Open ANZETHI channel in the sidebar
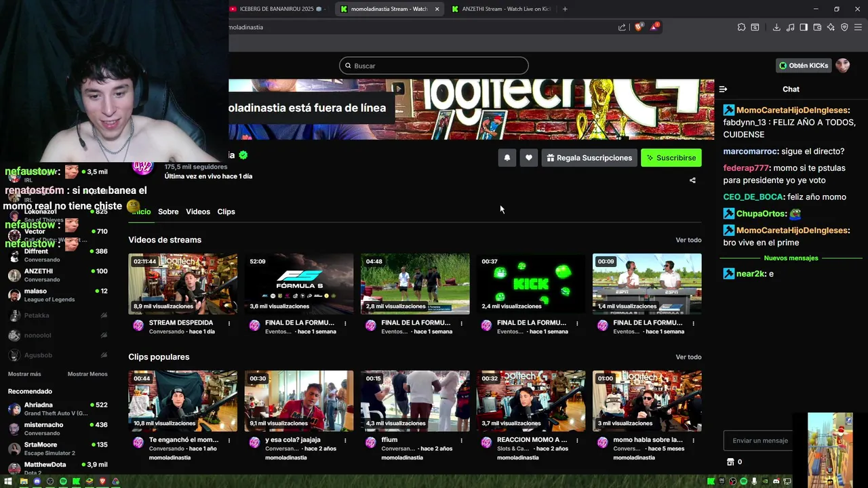This screenshot has width=868, height=488. [x=58, y=274]
